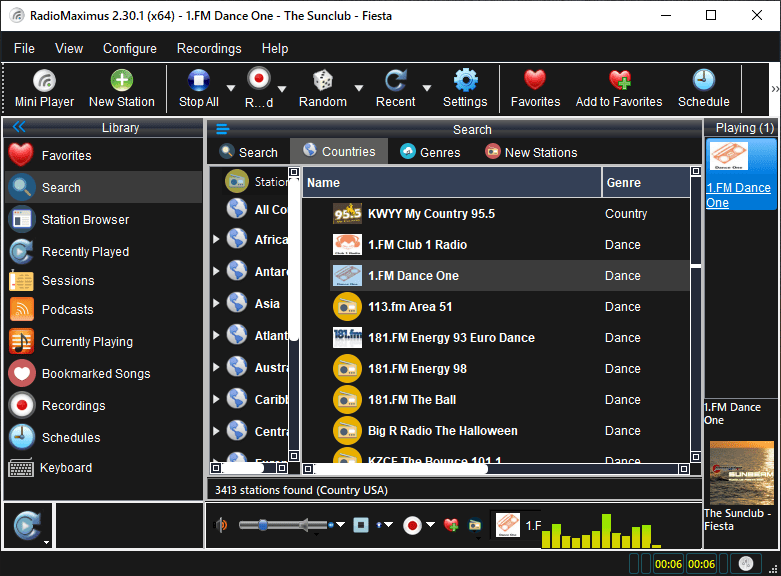Image resolution: width=781 pixels, height=576 pixels.
Task: Expand the Asia tree node
Action: coord(216,303)
